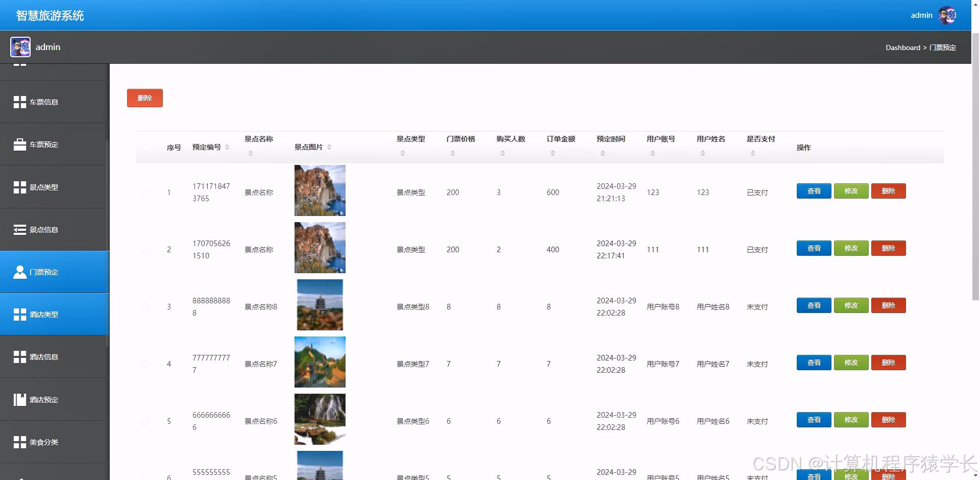This screenshot has width=980, height=480.
Task: Open the waterfall thumbnail in row 5
Action: (320, 419)
